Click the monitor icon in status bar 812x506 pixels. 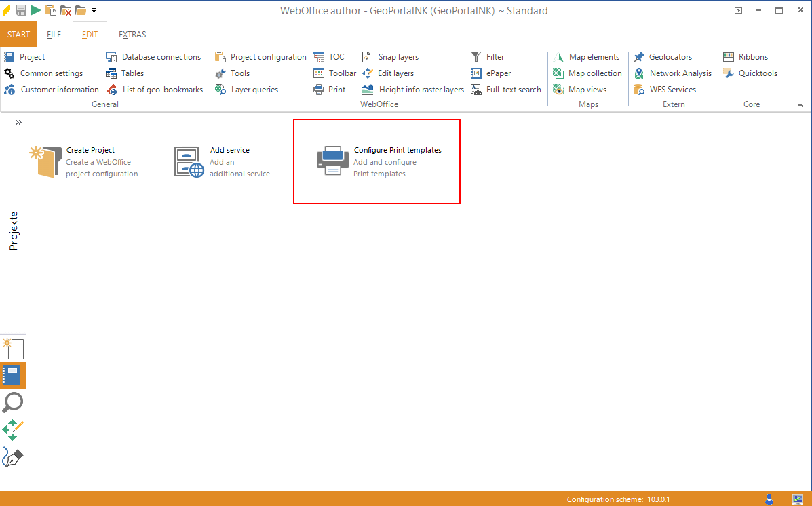tap(798, 499)
